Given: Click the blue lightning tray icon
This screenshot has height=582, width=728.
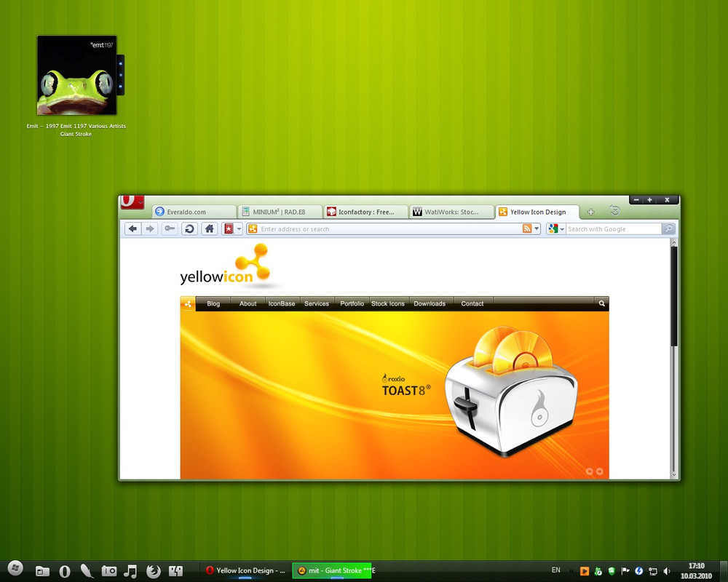Looking at the screenshot, I should [x=639, y=571].
